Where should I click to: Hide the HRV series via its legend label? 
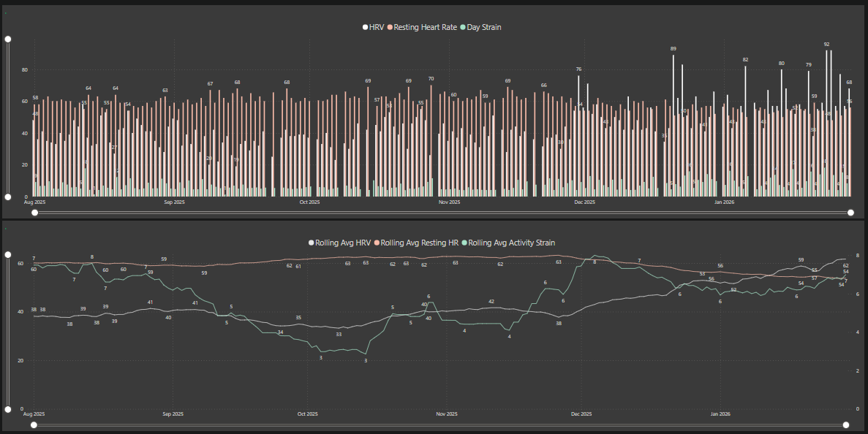[375, 27]
